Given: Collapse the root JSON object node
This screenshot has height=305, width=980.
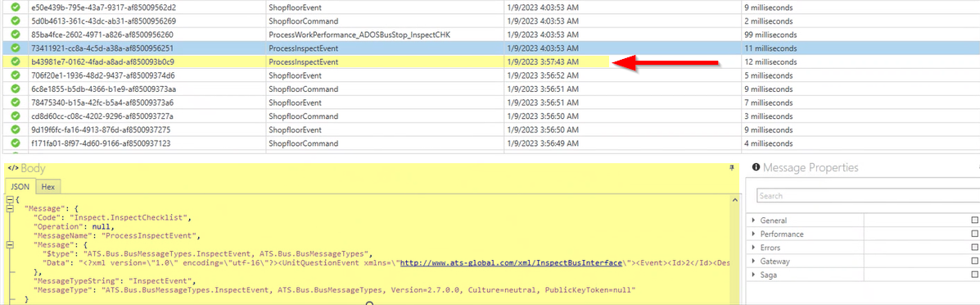Looking at the screenshot, I should point(9,200).
